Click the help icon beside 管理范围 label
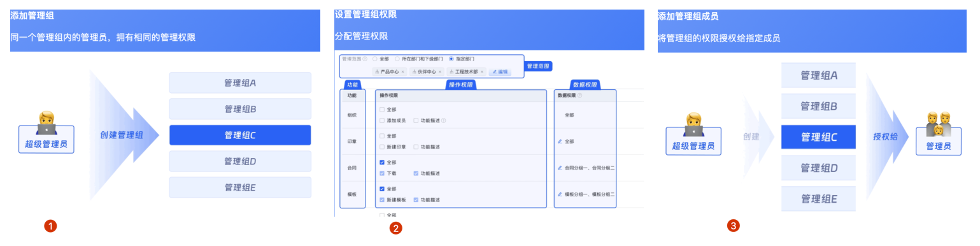 click(366, 59)
